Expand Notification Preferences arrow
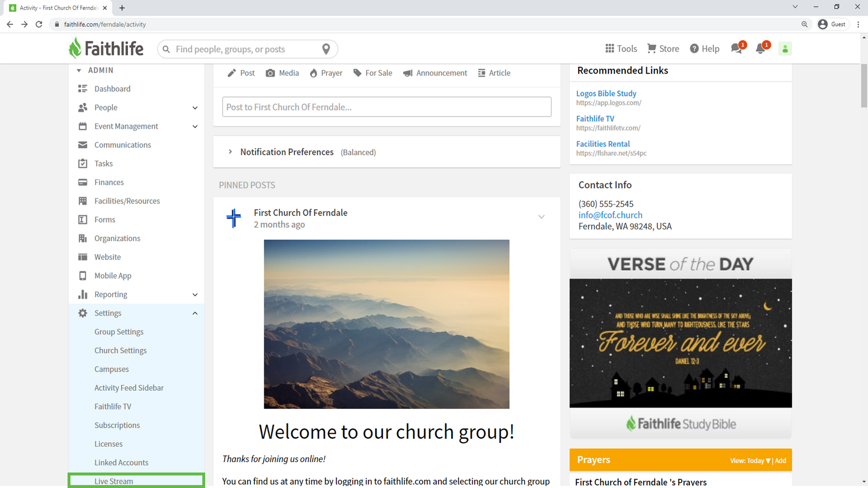 pyautogui.click(x=230, y=152)
